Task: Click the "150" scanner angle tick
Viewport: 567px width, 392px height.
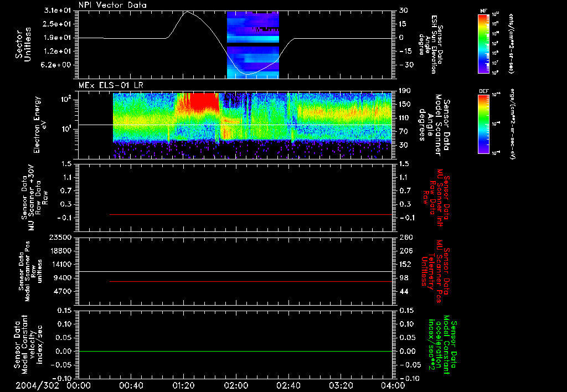Action: point(405,104)
